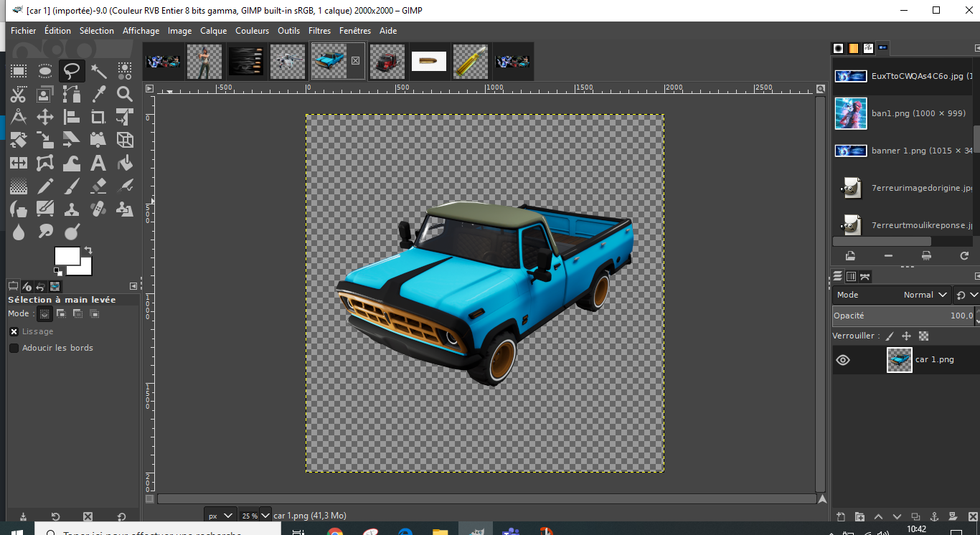Switch to the red truck image tab

click(x=387, y=62)
